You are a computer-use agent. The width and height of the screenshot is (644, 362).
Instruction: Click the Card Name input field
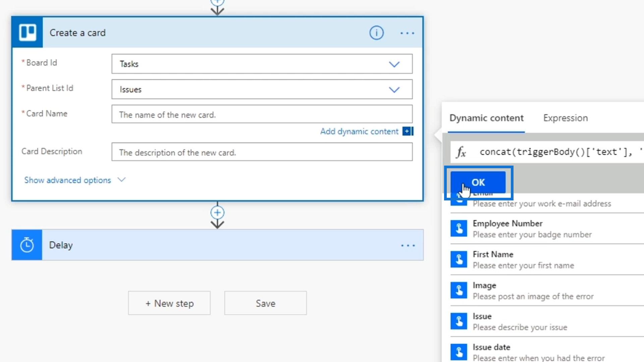click(x=262, y=114)
